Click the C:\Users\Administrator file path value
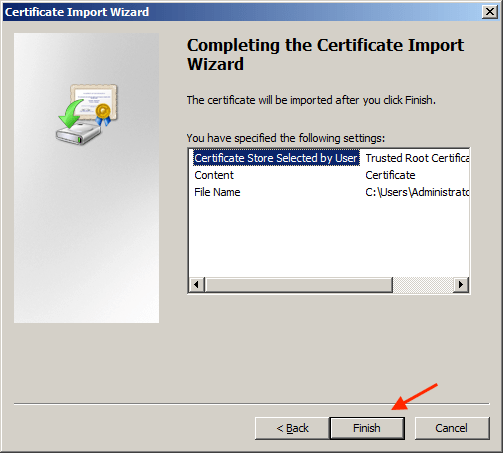Image resolution: width=503 pixels, height=453 pixels. click(417, 192)
